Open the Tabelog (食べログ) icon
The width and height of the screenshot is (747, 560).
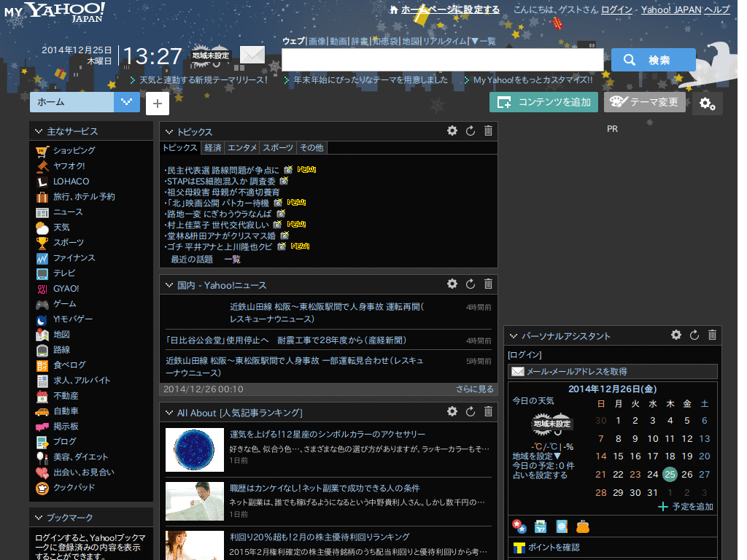[x=42, y=365]
